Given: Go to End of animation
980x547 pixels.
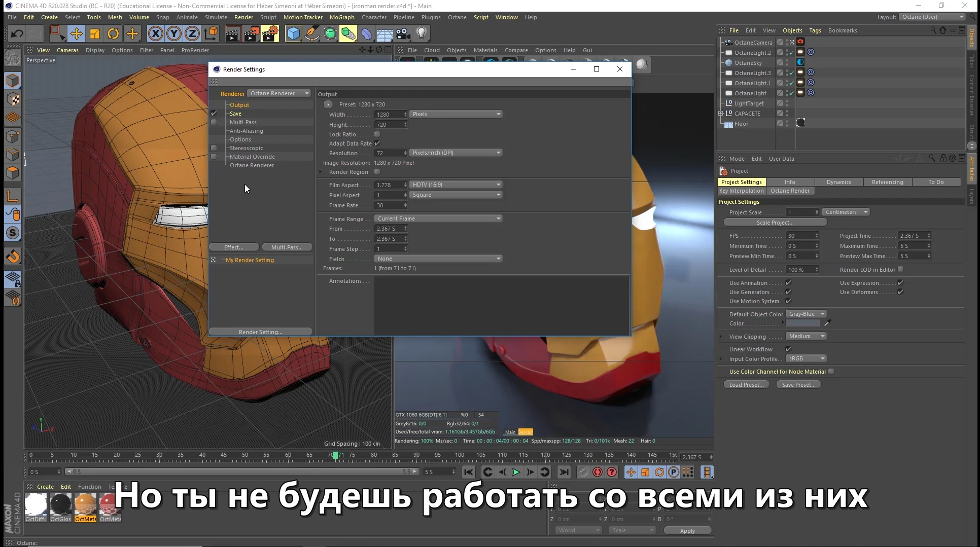Looking at the screenshot, I should [564, 472].
